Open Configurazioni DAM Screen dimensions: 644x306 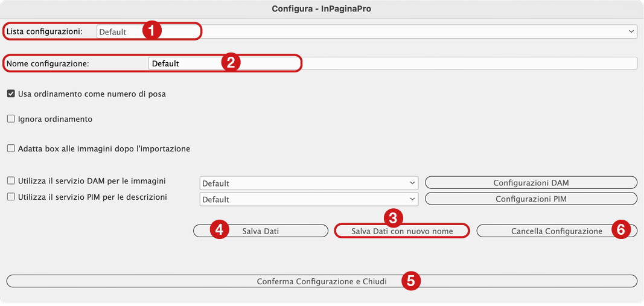tap(531, 183)
